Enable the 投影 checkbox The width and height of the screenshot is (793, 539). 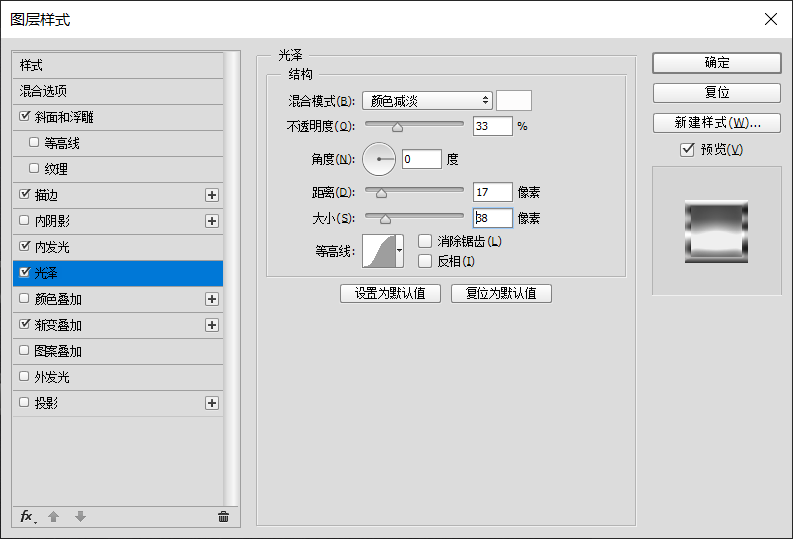(24, 402)
